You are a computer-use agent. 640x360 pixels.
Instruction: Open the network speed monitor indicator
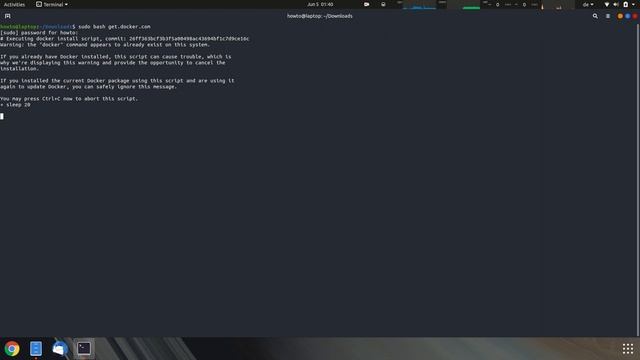pyautogui.click(x=511, y=4)
